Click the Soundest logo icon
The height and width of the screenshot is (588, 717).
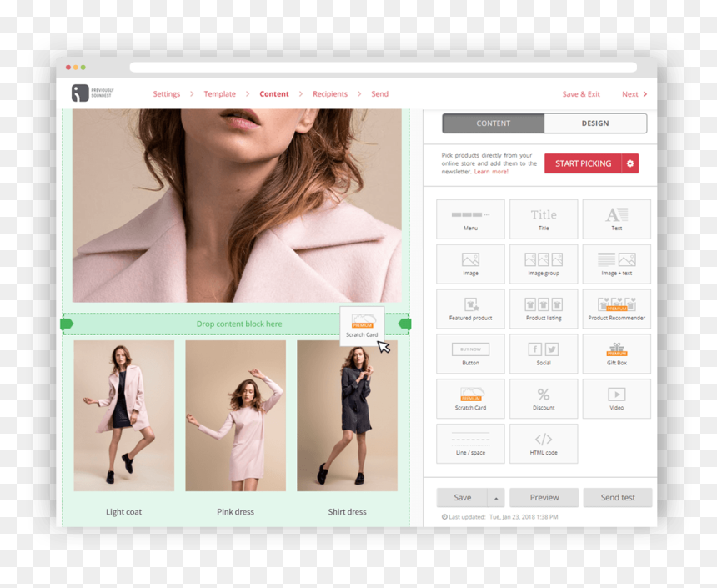point(80,93)
